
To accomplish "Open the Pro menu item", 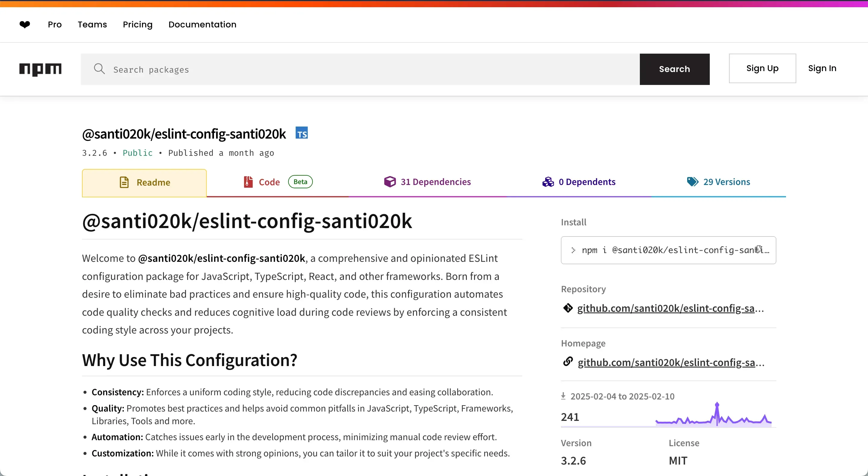I will (x=55, y=25).
